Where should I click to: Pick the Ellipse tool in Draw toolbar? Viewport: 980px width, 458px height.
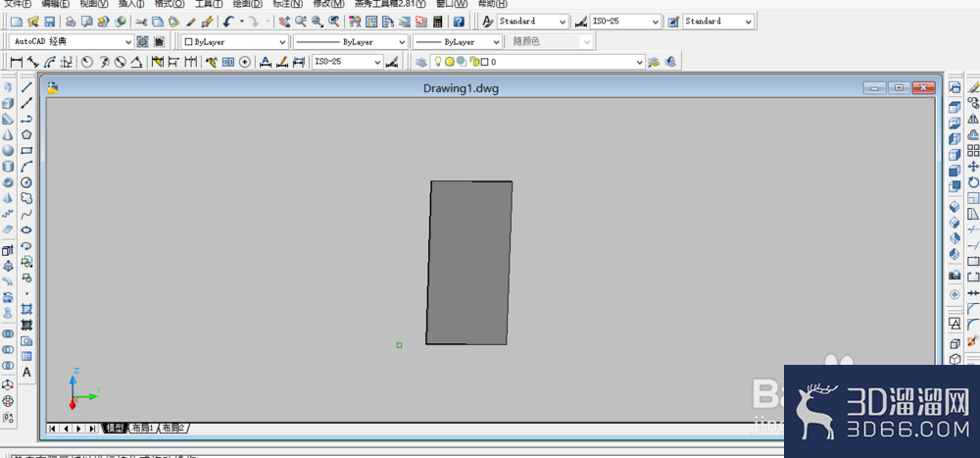click(26, 229)
